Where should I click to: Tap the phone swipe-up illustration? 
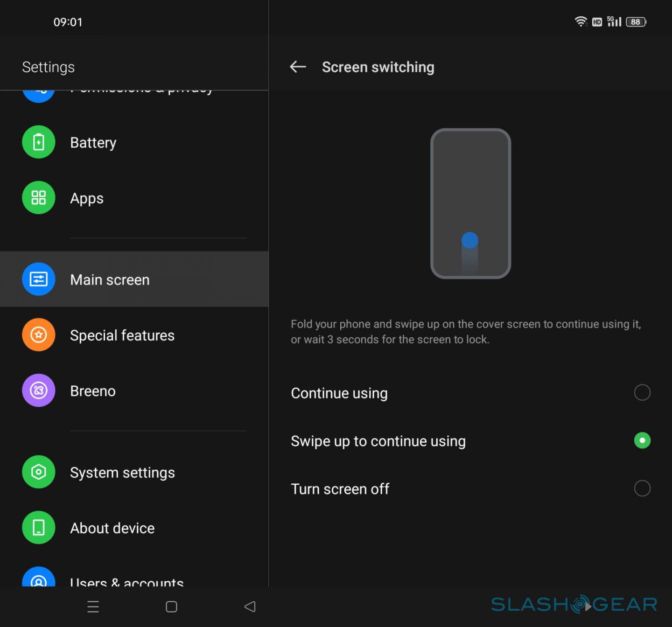click(x=470, y=203)
